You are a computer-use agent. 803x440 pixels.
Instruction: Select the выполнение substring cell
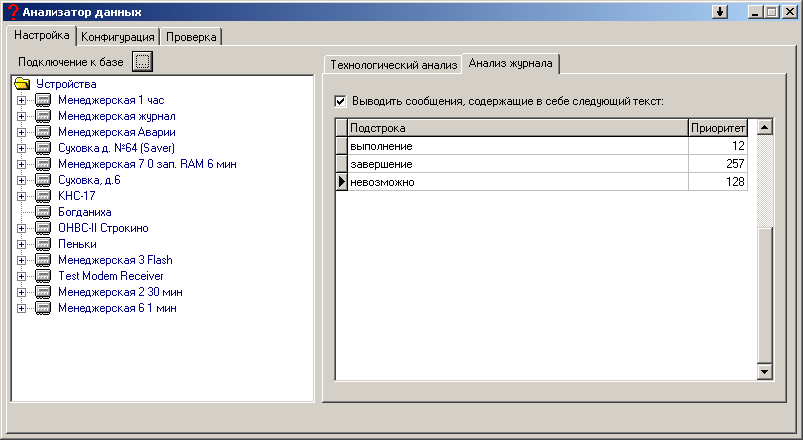click(518, 146)
